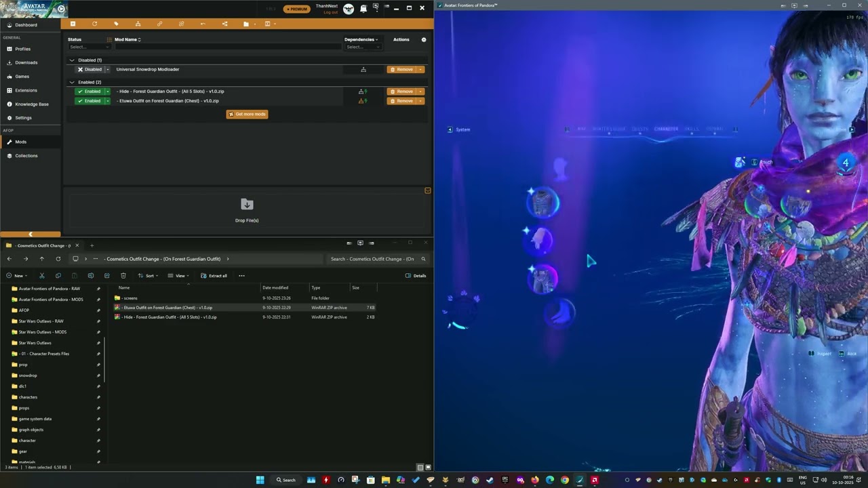This screenshot has height=488, width=868.
Task: Refresh the File Explorer folder
Action: pos(58,259)
